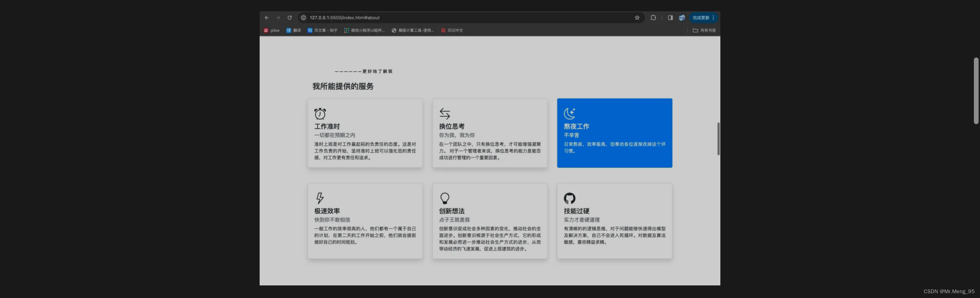
Task: Open the 写文章 - 知乎 bookmark
Action: 322,30
